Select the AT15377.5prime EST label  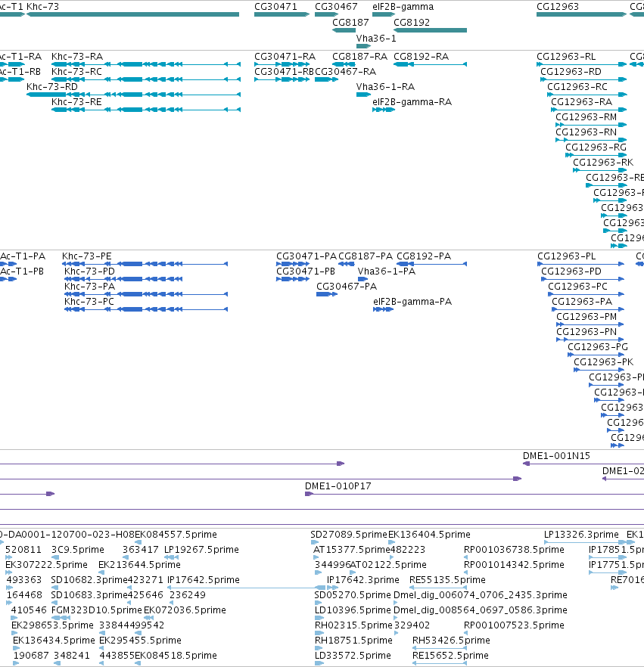click(x=352, y=550)
